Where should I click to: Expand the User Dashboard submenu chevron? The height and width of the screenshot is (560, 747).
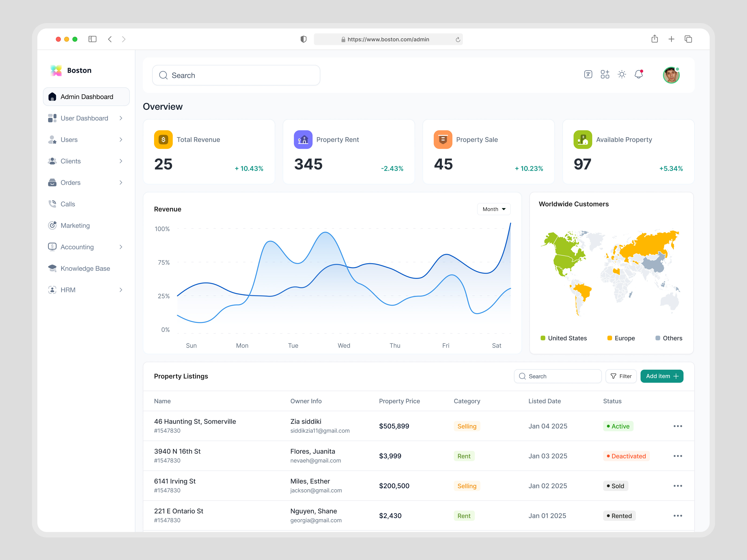121,118
